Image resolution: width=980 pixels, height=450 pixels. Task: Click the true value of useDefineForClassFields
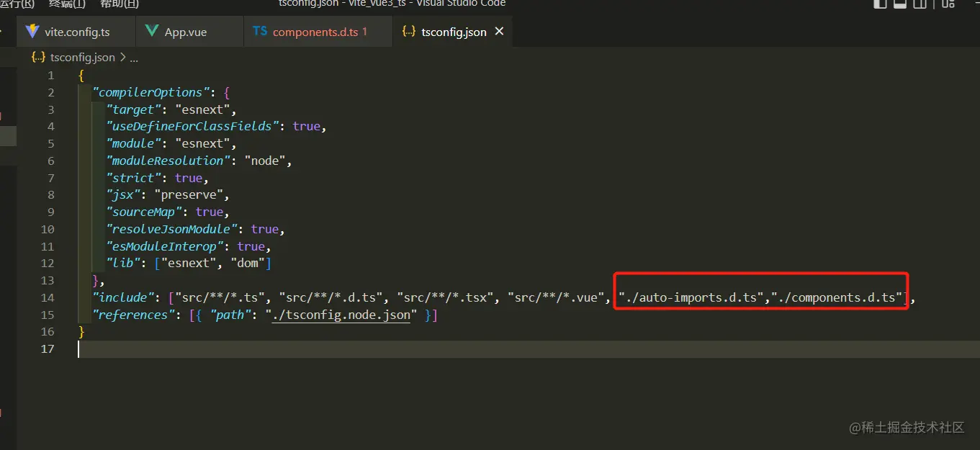[307, 126]
